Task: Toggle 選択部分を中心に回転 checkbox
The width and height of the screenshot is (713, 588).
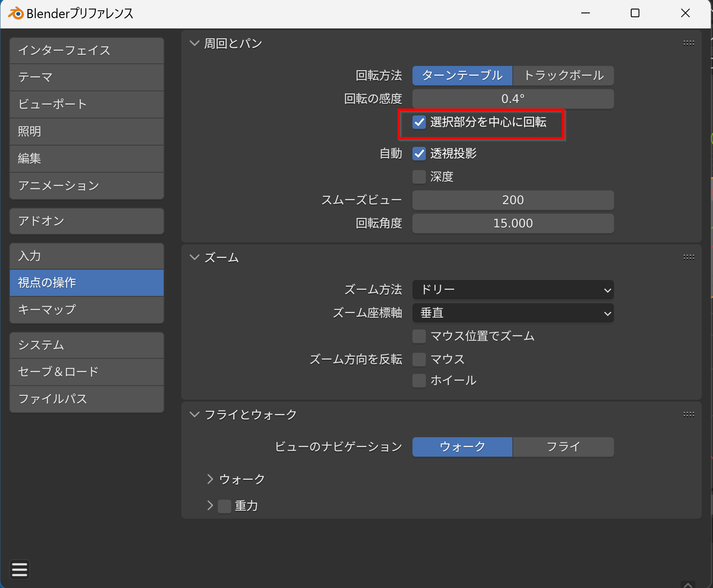Action: pyautogui.click(x=419, y=122)
